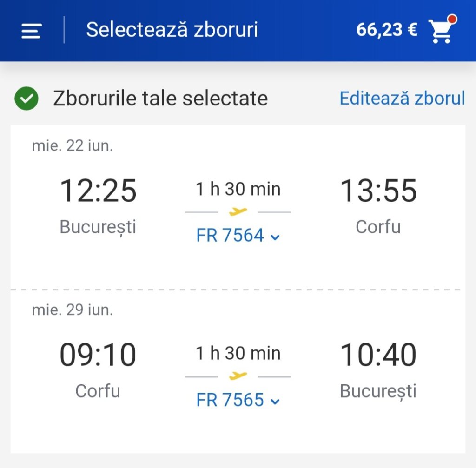Image resolution: width=476 pixels, height=468 pixels.
Task: Tap the mie. 29 iun. date label
Action: point(73,310)
